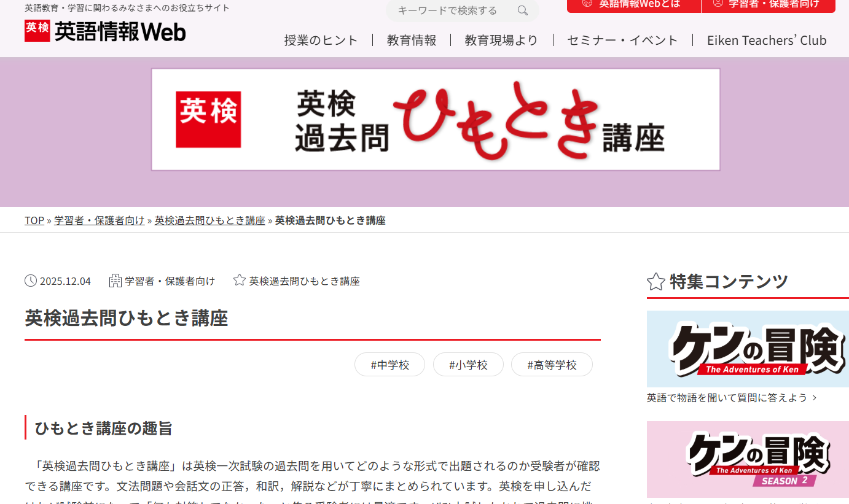Click the star icon beside 特集コンテンツ heading
Viewport: 849px width, 504px height.
655,281
